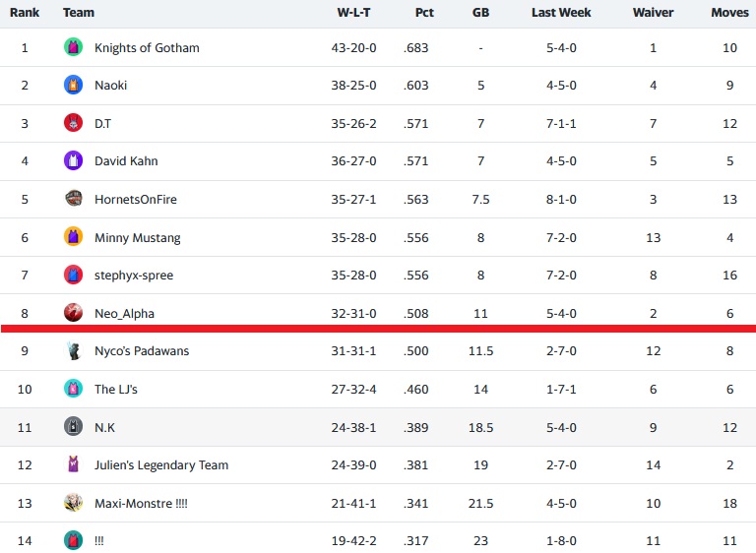Click Naoki's orange jersey icon
Screen dimensions: 756x553
73,86
